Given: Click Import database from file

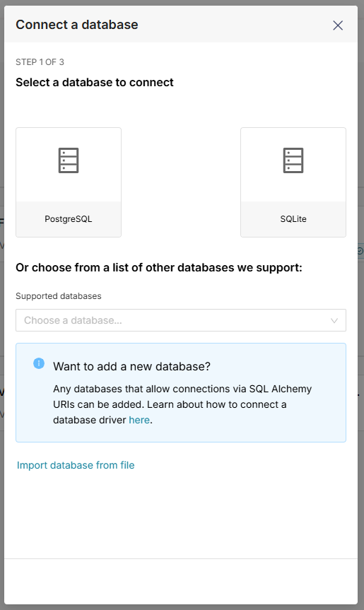Looking at the screenshot, I should click(x=76, y=465).
